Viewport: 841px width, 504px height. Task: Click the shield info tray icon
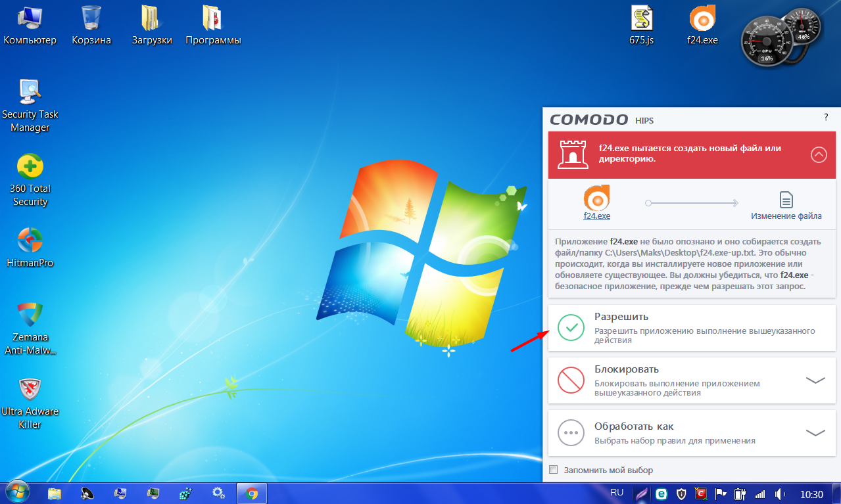tap(682, 494)
